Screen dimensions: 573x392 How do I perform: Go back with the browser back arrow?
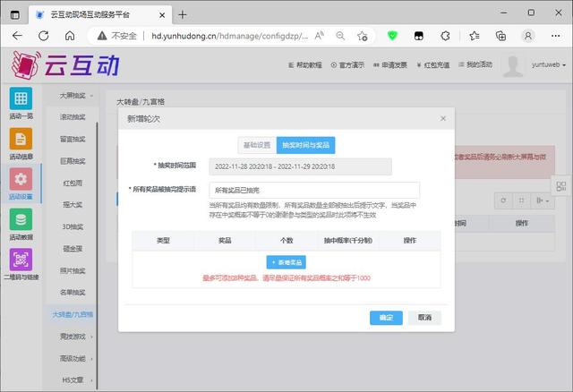click(17, 36)
